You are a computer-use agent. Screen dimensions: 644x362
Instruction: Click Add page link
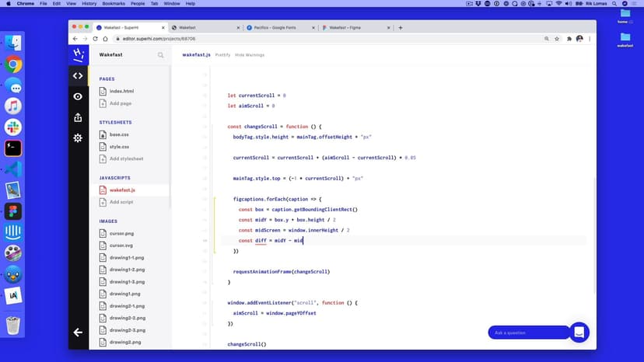(120, 103)
